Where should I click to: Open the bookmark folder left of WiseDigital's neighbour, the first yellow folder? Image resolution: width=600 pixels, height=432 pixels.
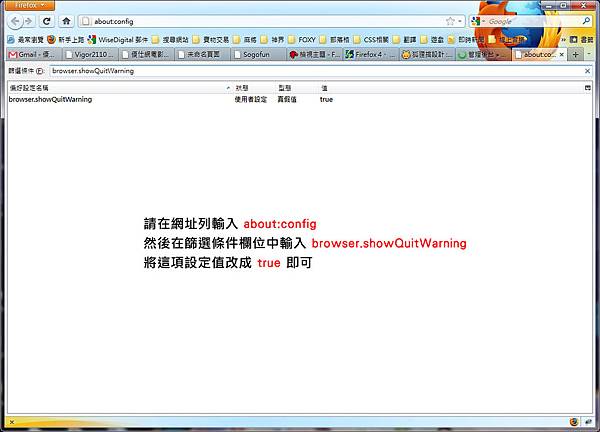coord(170,39)
